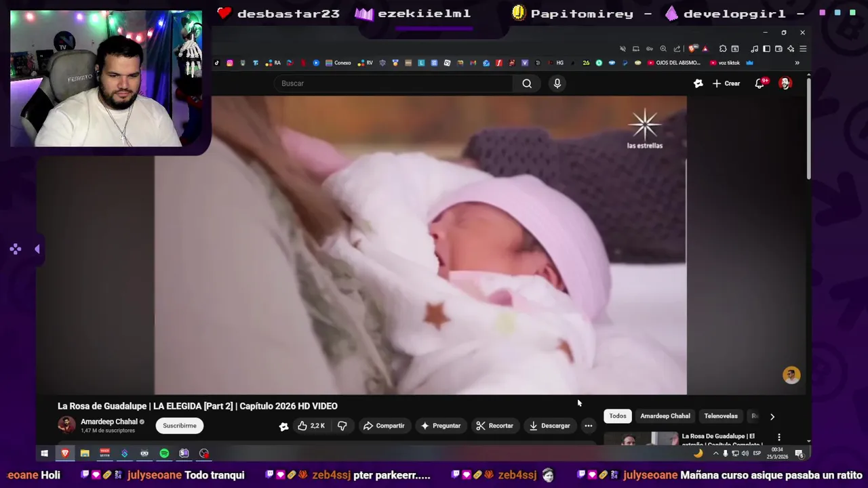Open the Windows notification center icon
Screen dimensions: 868x488
(800, 453)
